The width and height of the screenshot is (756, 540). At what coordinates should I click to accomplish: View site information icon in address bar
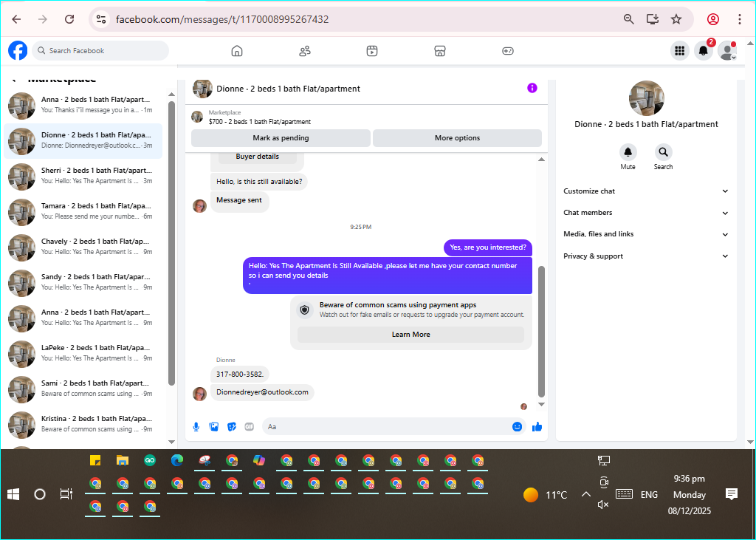[x=100, y=19]
